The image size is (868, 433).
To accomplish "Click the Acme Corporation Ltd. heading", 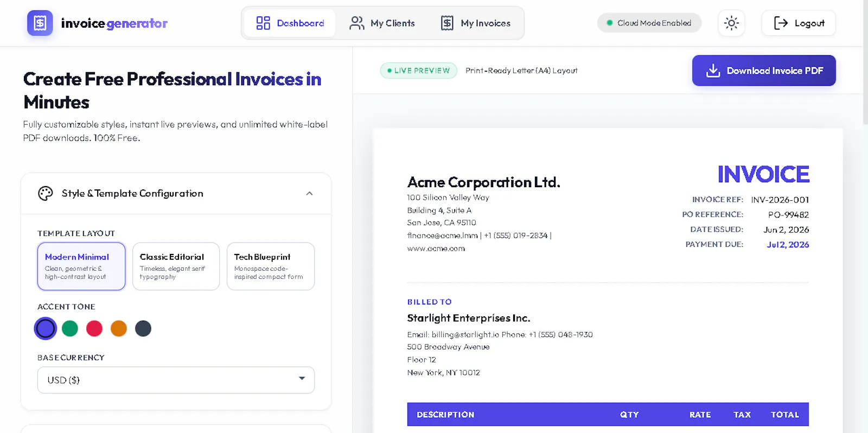I will pyautogui.click(x=483, y=182).
